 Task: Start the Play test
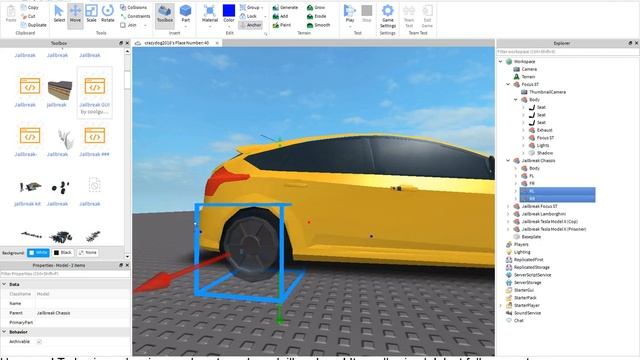pos(349,13)
